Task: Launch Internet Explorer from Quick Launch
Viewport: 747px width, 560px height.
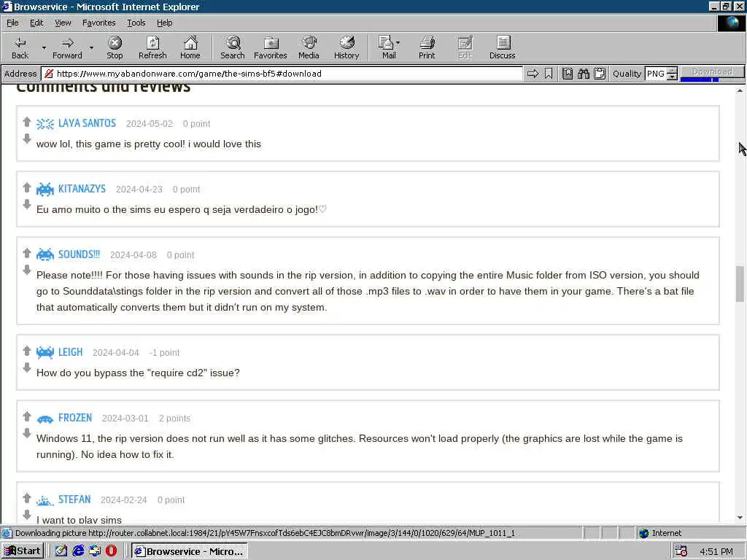Action: coord(78,551)
